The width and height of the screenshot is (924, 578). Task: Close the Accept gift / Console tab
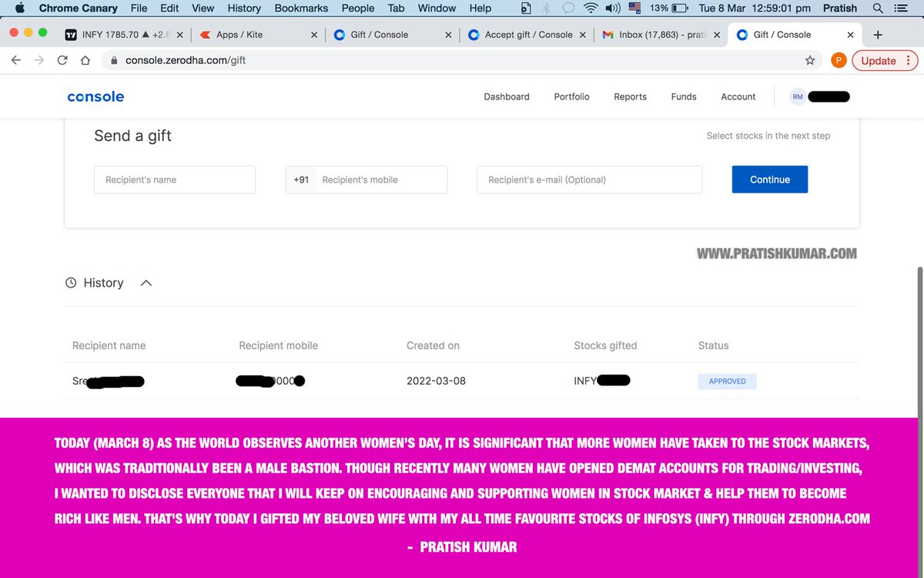(x=581, y=35)
